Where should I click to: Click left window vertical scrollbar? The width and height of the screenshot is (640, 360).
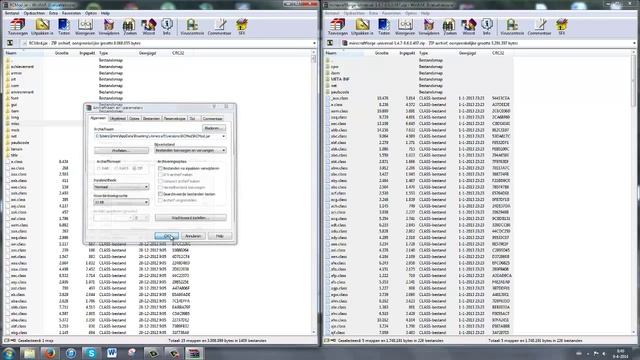314,192
